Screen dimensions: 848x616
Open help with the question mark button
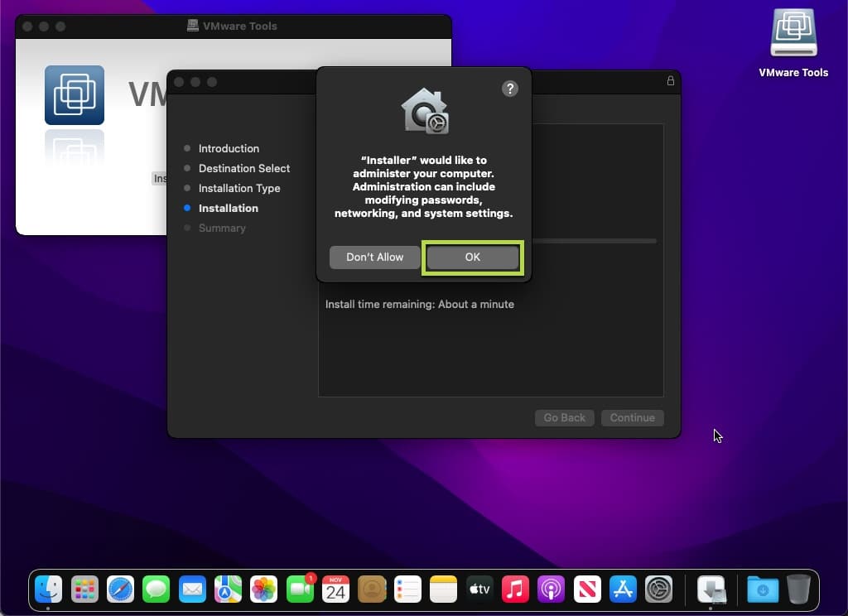509,89
